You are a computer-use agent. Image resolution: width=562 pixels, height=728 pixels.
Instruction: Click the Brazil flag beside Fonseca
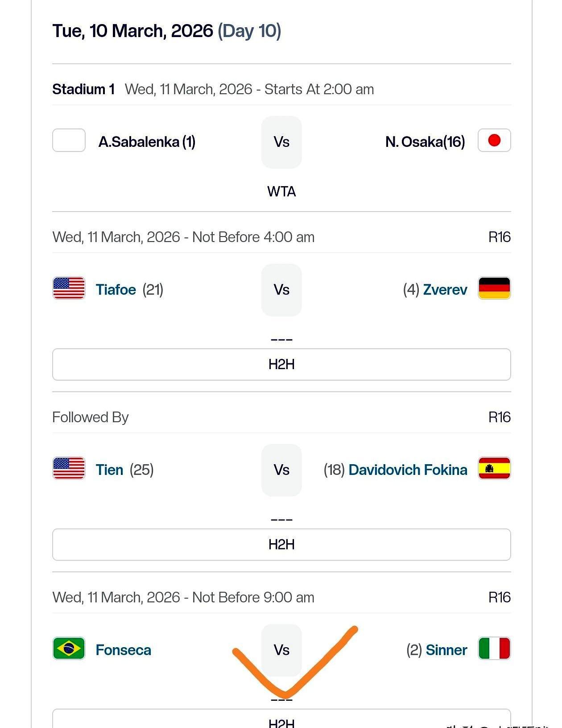pyautogui.click(x=69, y=649)
